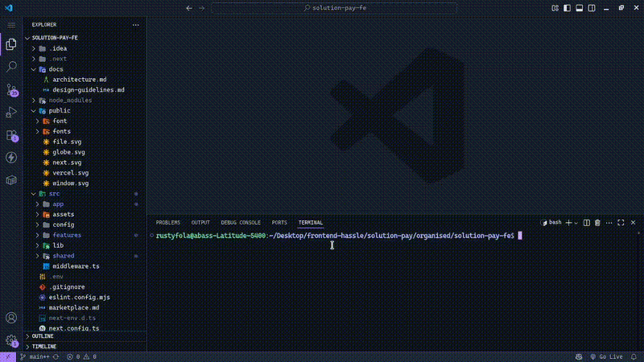Select the TERMINAL tab
Viewport: 644px width, 362px height.
(x=311, y=223)
